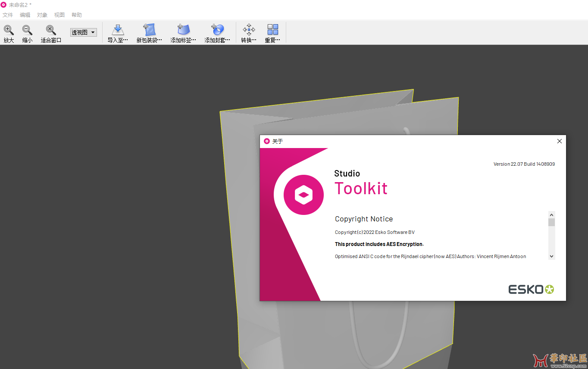Click the copyright notice scrollbar thumb
The height and width of the screenshot is (369, 588).
[551, 222]
